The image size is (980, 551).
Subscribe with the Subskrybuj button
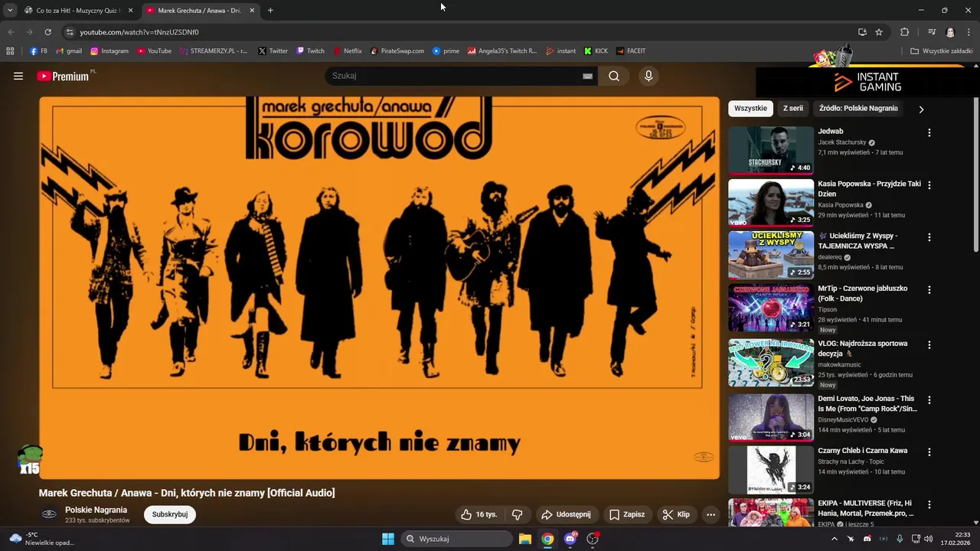pyautogui.click(x=170, y=514)
